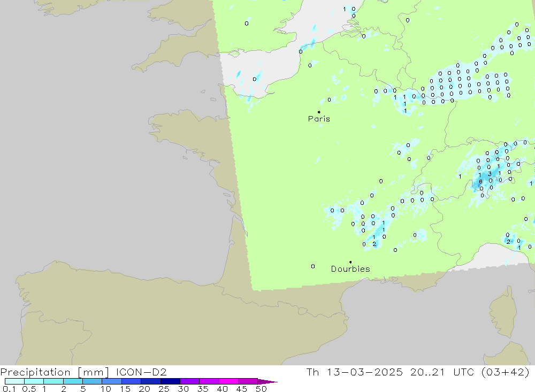Click the Paris city label

pos(319,119)
